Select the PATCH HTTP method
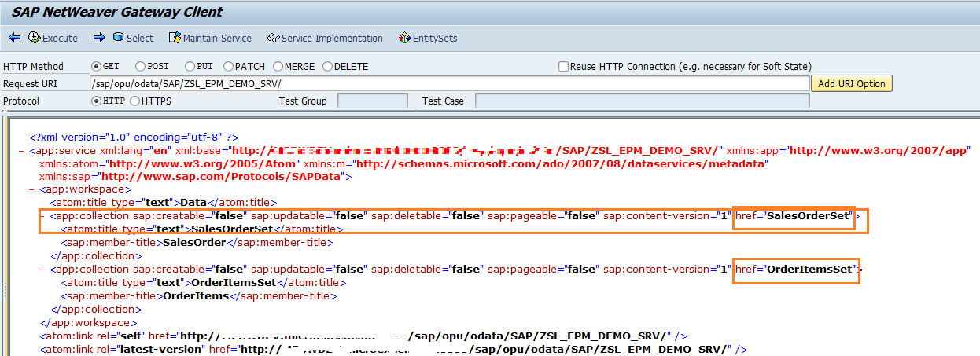 229,67
